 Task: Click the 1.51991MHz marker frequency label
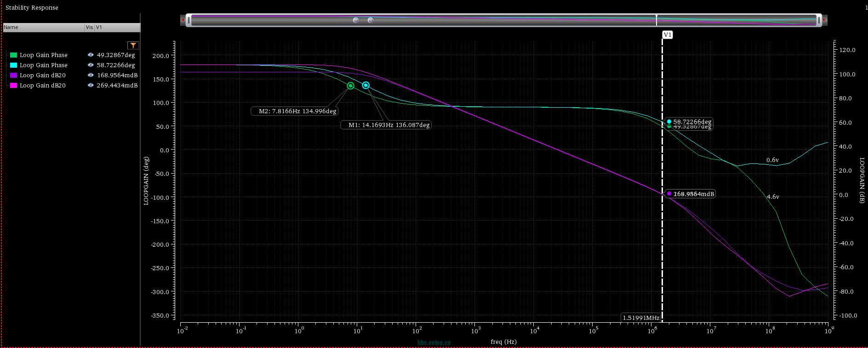641,318
